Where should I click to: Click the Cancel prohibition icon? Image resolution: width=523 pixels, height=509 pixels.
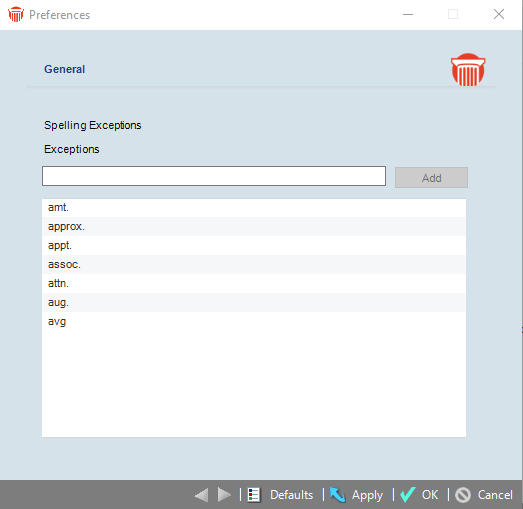click(x=463, y=495)
